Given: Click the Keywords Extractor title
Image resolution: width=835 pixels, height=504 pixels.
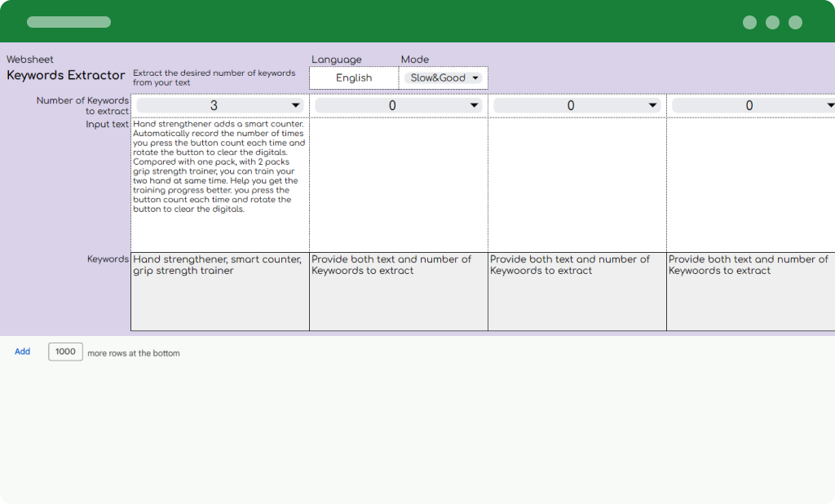Looking at the screenshot, I should click(65, 75).
